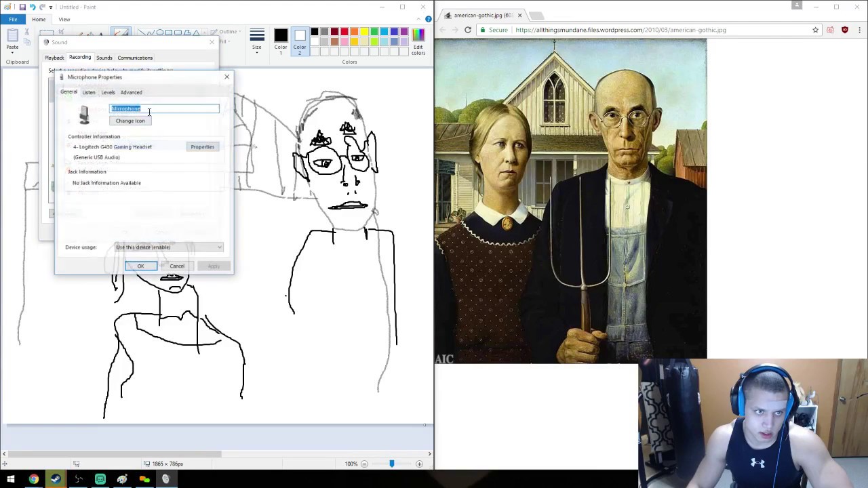Viewport: 868px width, 488px height.
Task: Zoom out with the minus button in Paint
Action: tap(364, 464)
